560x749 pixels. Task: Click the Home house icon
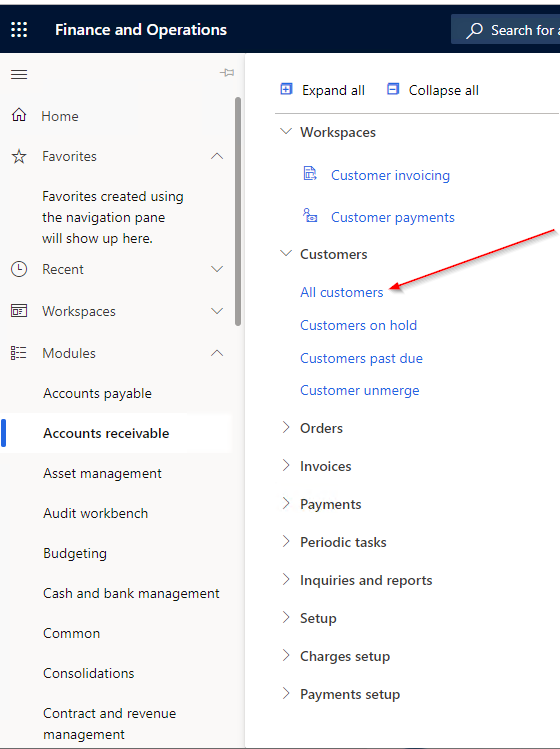point(19,115)
